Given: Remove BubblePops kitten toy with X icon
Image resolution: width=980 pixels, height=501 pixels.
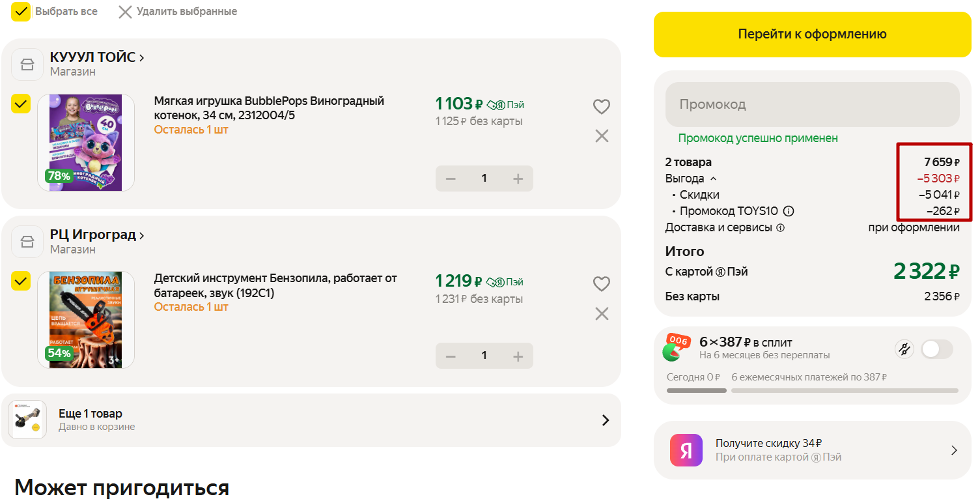Looking at the screenshot, I should (x=602, y=136).
